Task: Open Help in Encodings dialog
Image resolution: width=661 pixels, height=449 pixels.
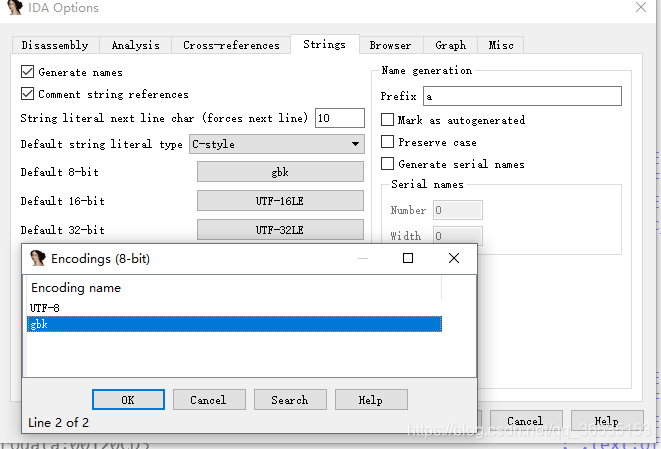Action: [371, 400]
